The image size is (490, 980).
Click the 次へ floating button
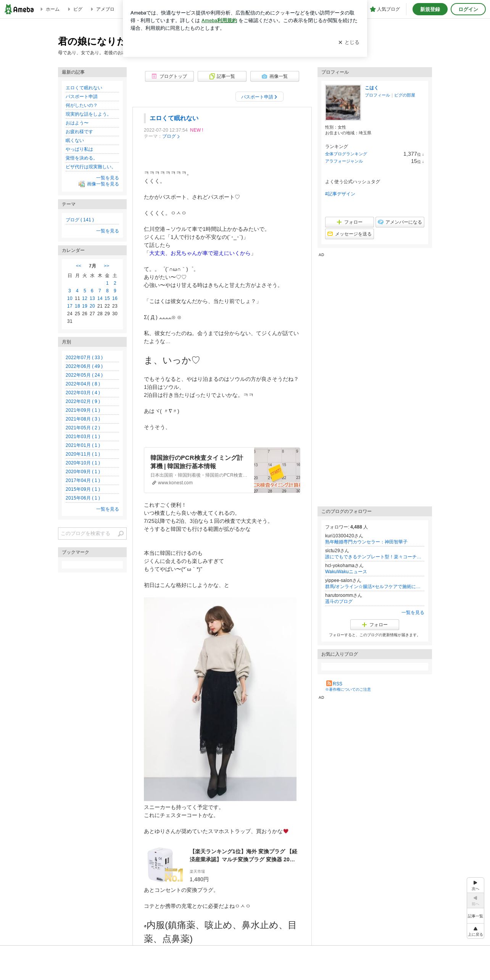pos(475,885)
